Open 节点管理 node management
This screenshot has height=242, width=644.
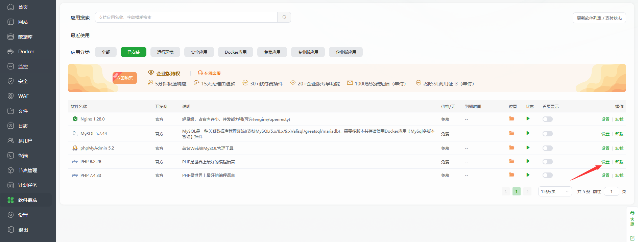click(x=28, y=170)
